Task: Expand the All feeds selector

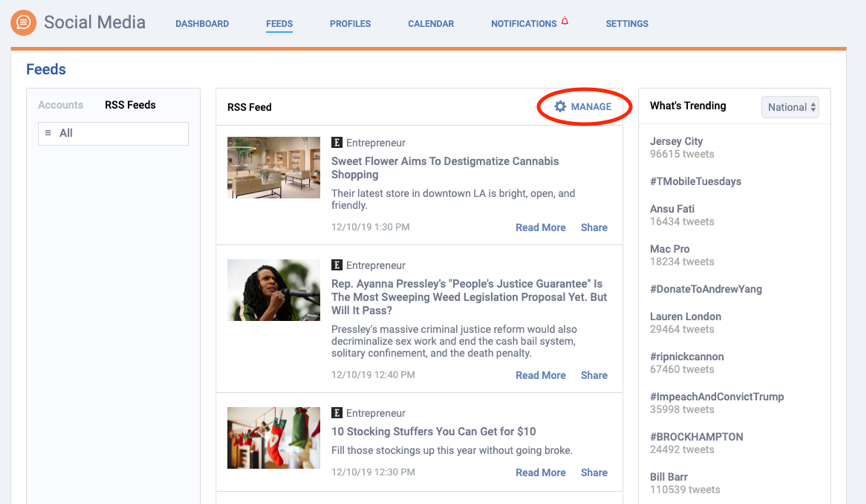Action: pyautogui.click(x=113, y=134)
